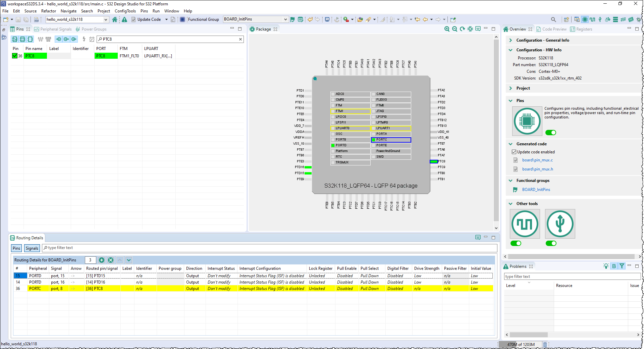Open the ConfigTools menu

pos(125,11)
